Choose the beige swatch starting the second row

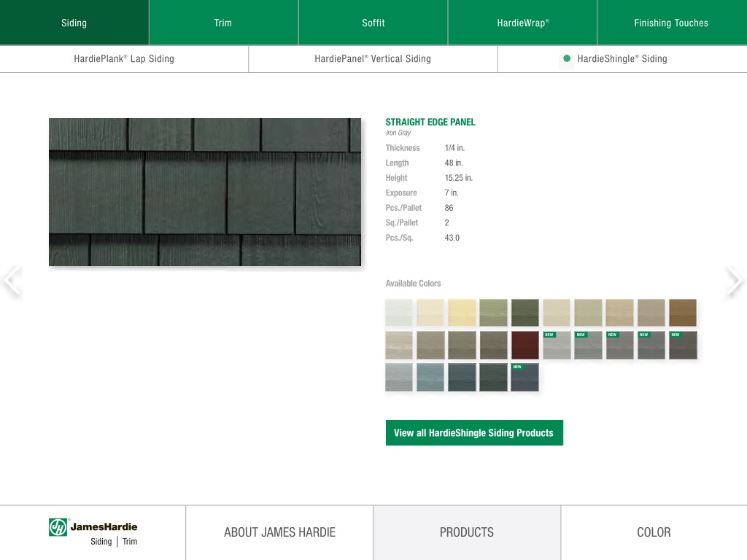(x=399, y=345)
